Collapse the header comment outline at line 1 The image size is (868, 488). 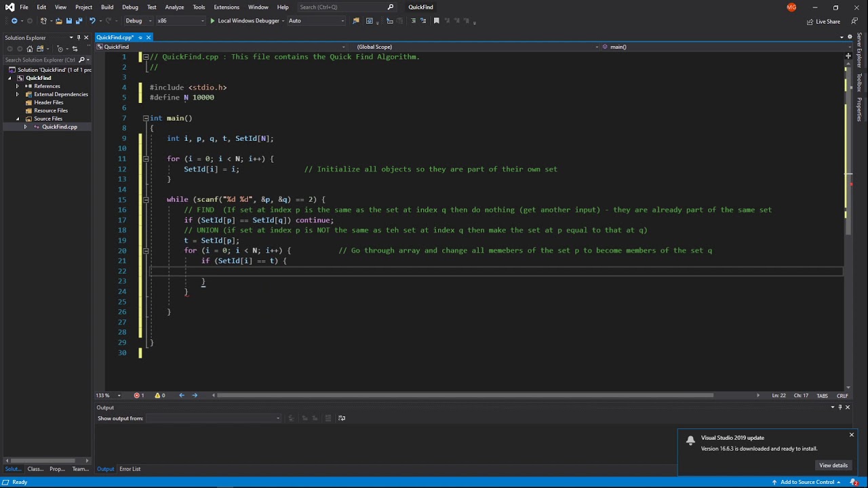(x=146, y=57)
